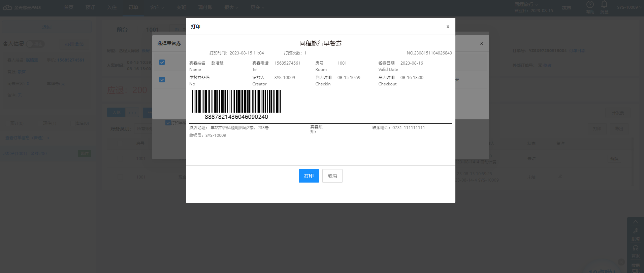This screenshot has width=644, height=273.
Task: Expand the 更多 more dropdown
Action: coord(257,7)
